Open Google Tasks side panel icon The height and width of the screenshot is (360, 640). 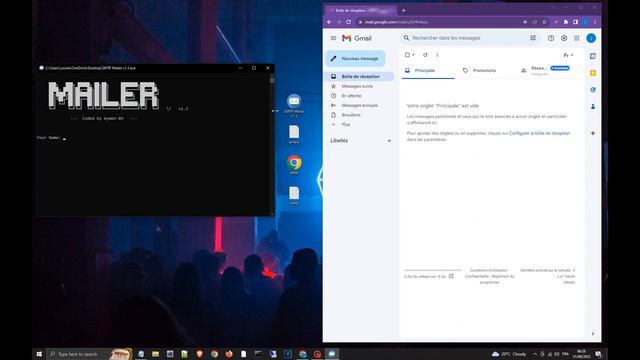[x=593, y=89]
